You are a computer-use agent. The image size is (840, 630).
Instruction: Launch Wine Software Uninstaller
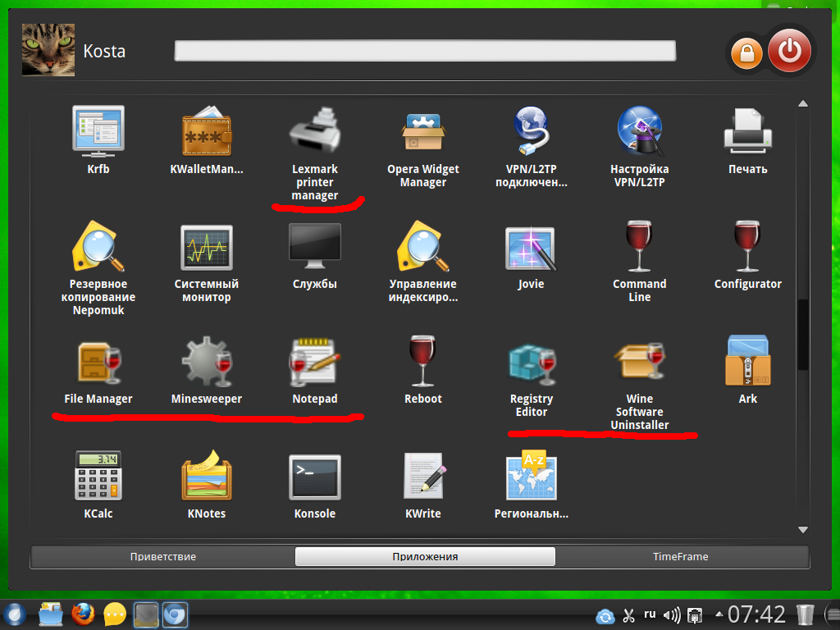(x=640, y=361)
